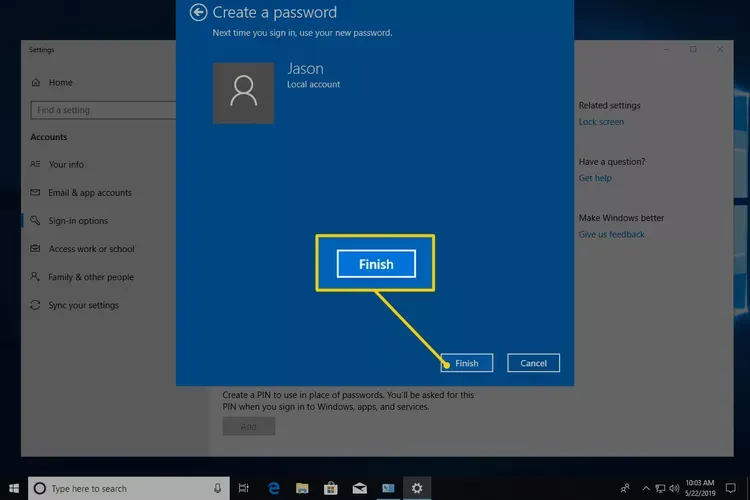Open Sync your settings page

click(83, 305)
